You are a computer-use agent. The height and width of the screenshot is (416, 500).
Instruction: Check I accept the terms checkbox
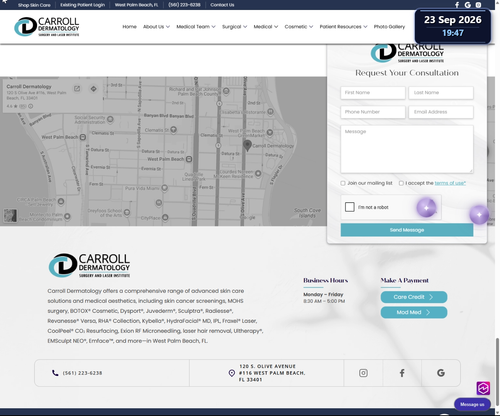tap(401, 183)
